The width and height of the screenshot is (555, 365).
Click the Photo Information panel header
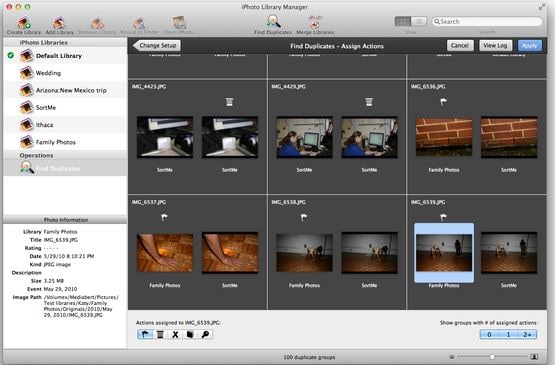point(65,219)
